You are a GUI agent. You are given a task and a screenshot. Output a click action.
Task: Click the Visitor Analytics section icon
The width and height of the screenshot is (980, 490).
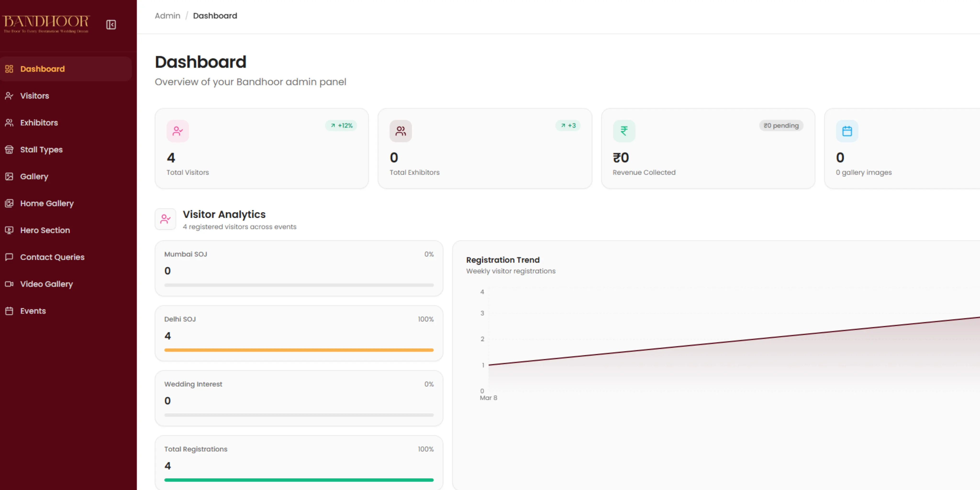(166, 219)
